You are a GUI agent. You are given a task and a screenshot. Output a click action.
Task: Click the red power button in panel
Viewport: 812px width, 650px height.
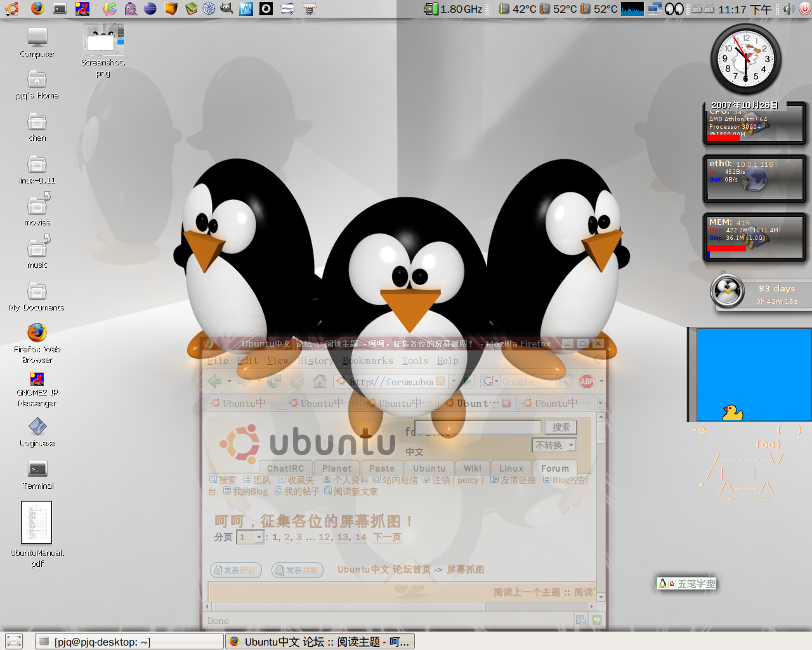click(804, 9)
